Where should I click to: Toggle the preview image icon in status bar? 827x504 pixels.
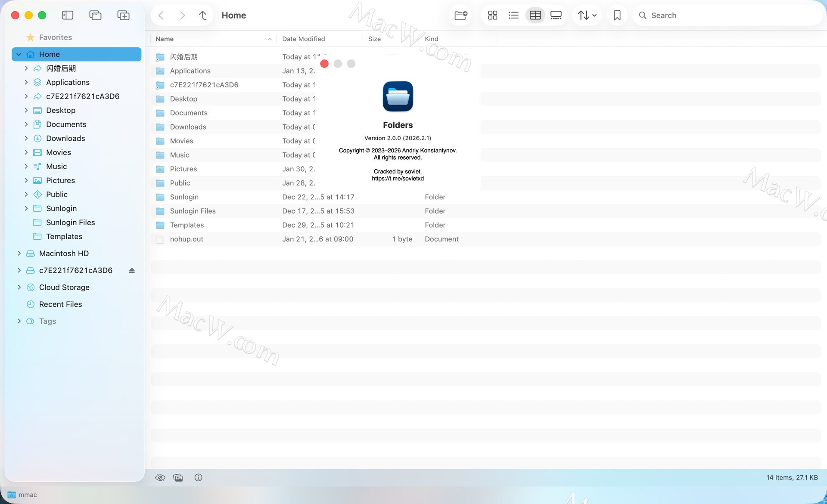tap(178, 477)
